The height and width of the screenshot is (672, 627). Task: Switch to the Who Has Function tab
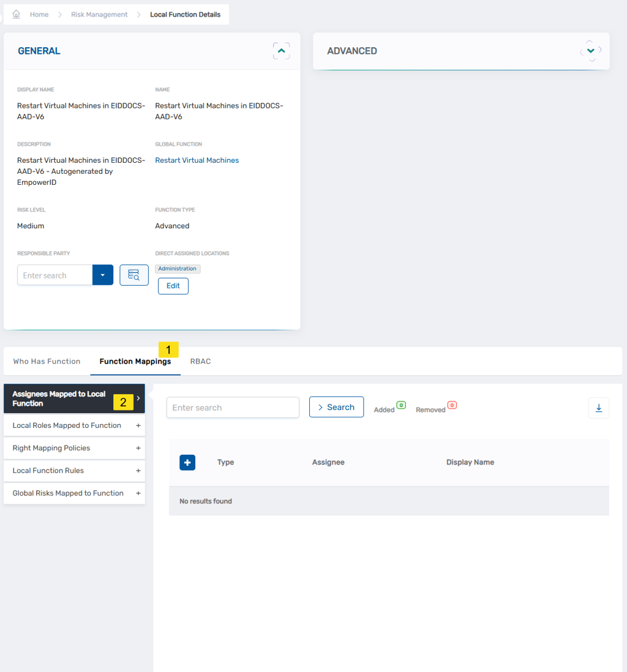47,361
